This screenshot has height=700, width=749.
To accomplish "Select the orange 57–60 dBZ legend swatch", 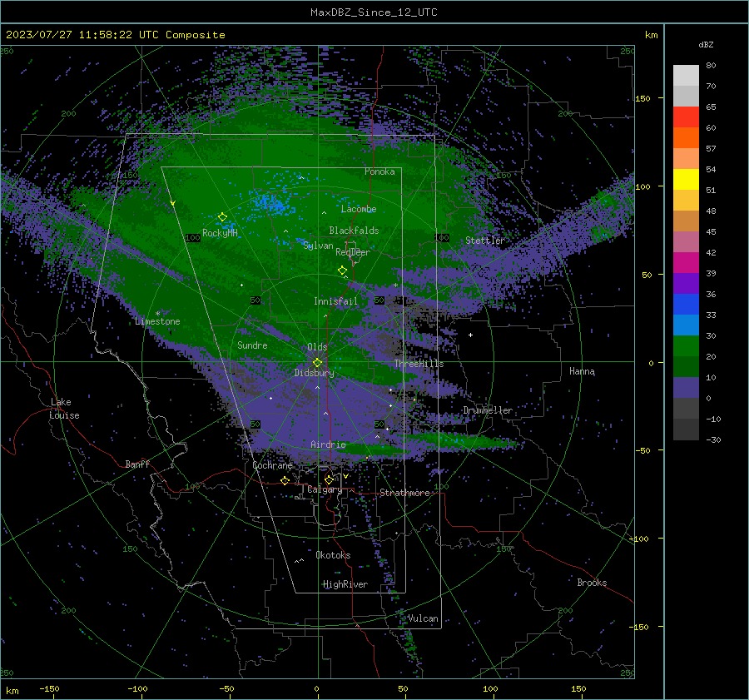I will (686, 138).
